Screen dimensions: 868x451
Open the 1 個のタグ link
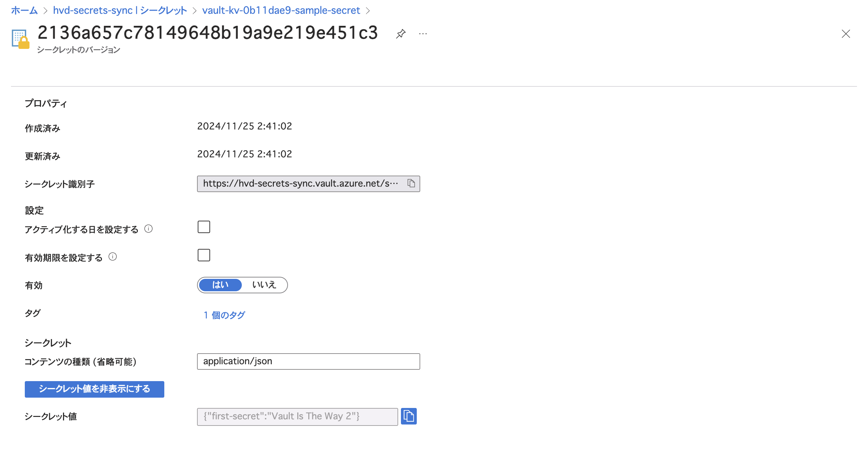pos(225,315)
